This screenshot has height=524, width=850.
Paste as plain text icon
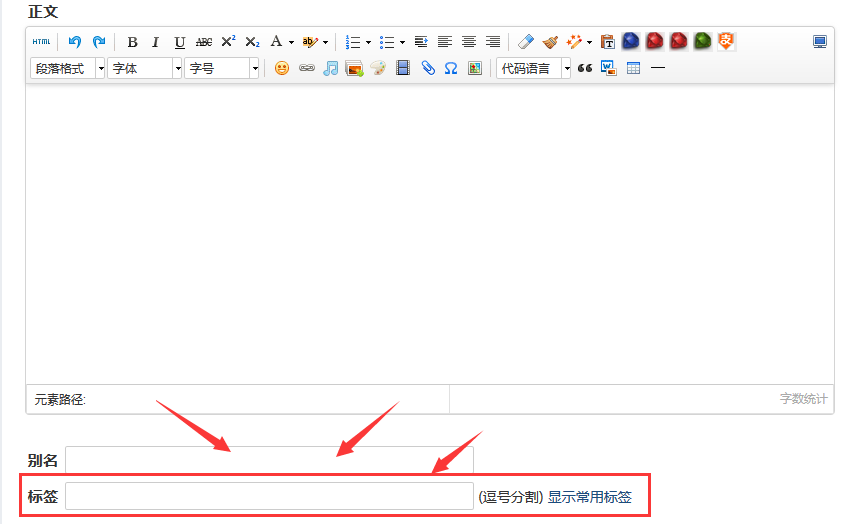608,42
